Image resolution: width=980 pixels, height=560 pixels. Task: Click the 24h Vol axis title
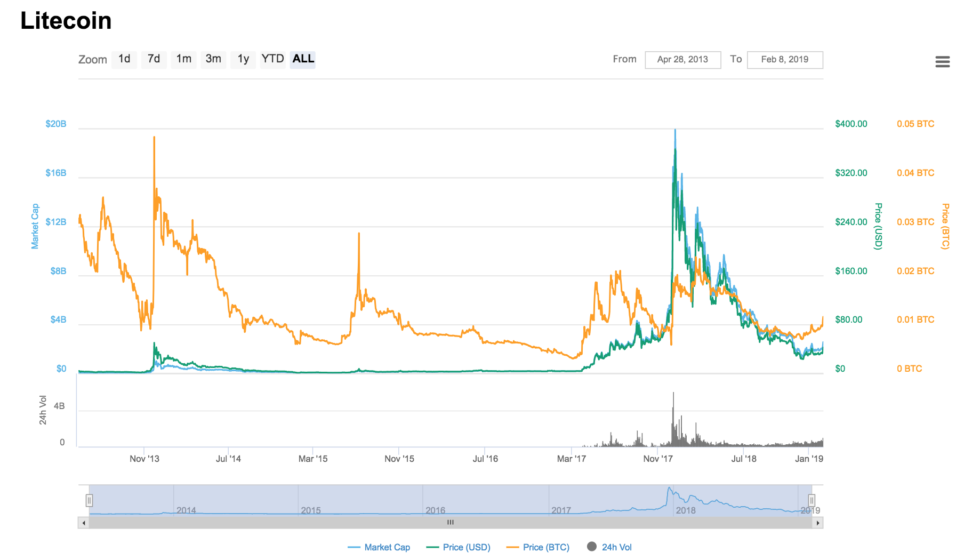point(43,410)
